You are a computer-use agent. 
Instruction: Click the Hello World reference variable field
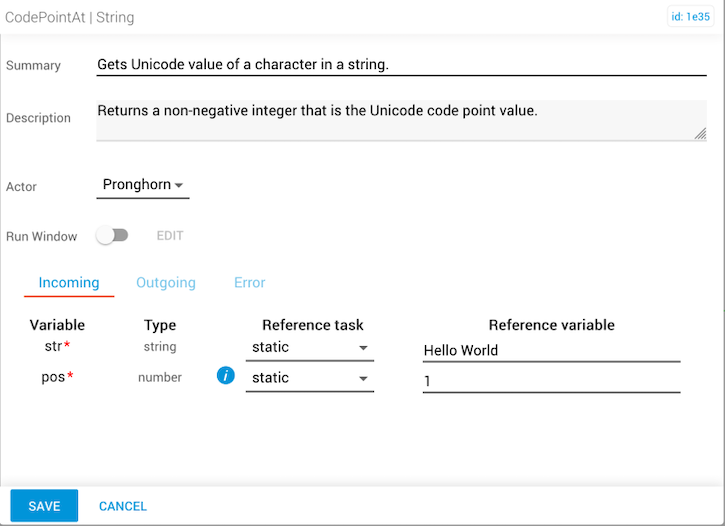(x=551, y=350)
